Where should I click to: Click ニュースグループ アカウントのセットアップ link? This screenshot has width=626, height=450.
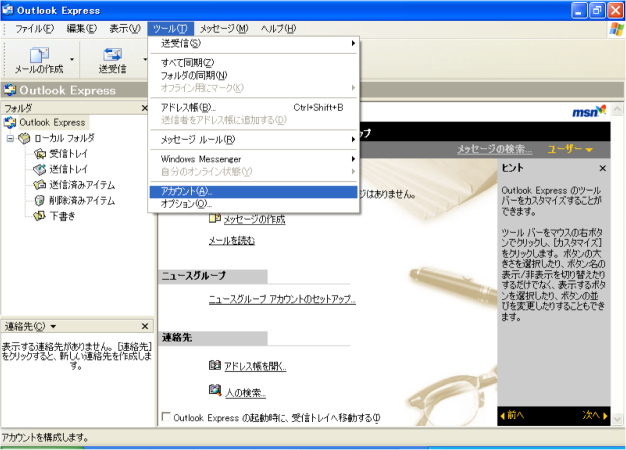pos(282,299)
